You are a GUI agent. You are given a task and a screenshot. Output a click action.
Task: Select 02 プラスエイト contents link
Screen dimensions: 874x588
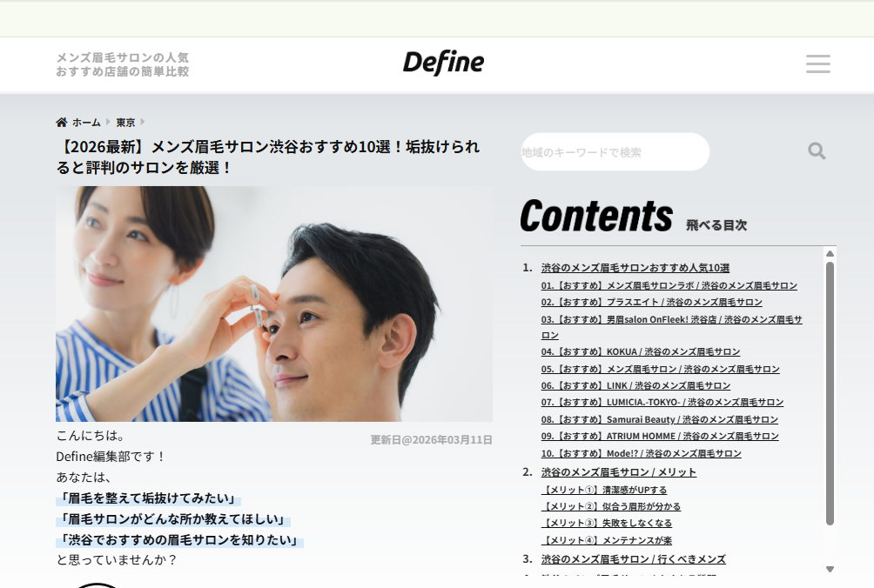(651, 302)
